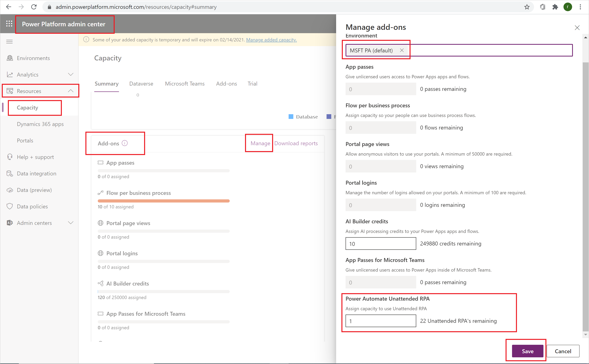Viewport: 589px width, 364px height.
Task: Click the Manage added capacity link
Action: [x=271, y=39]
